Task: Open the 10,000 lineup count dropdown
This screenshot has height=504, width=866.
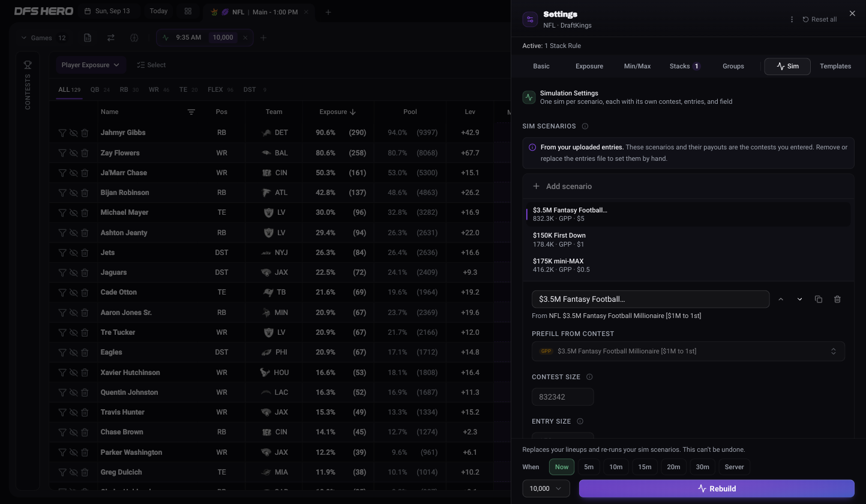Action: [546, 488]
